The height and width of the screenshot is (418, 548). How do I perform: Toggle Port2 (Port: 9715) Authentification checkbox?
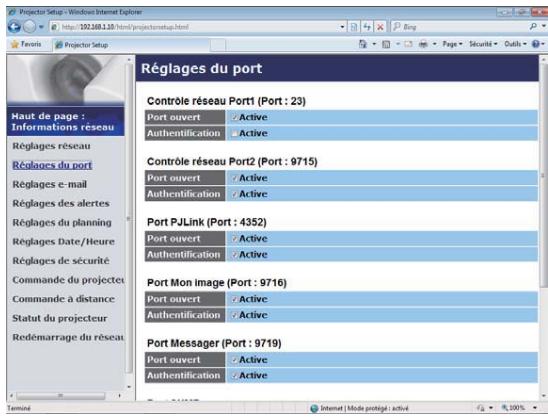[x=235, y=194]
